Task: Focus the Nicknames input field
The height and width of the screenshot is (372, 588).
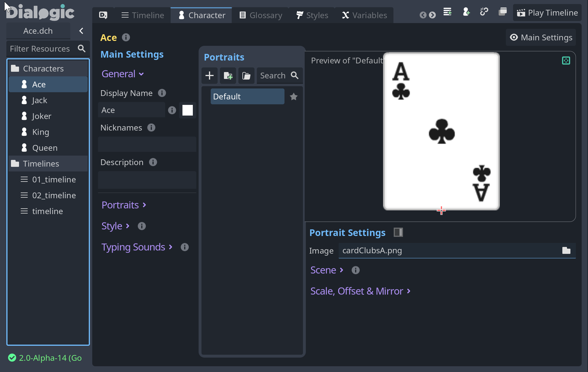Action: point(147,144)
